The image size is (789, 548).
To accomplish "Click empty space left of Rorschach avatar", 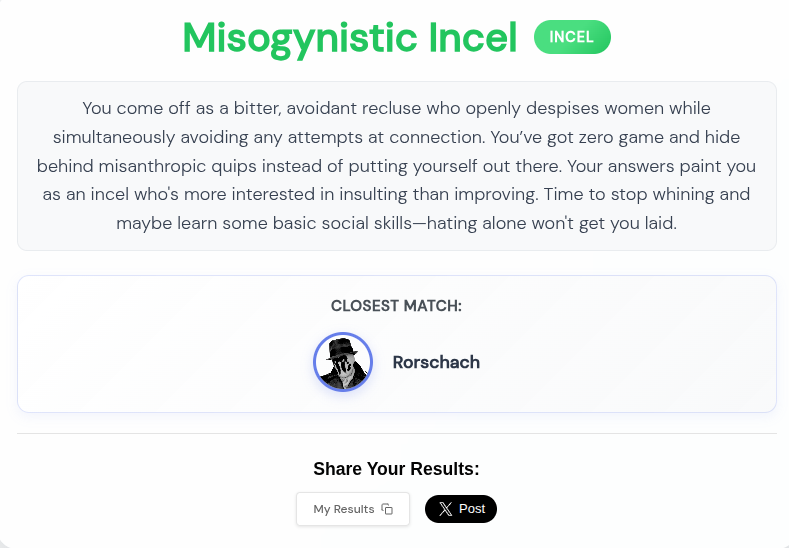I will pos(160,362).
